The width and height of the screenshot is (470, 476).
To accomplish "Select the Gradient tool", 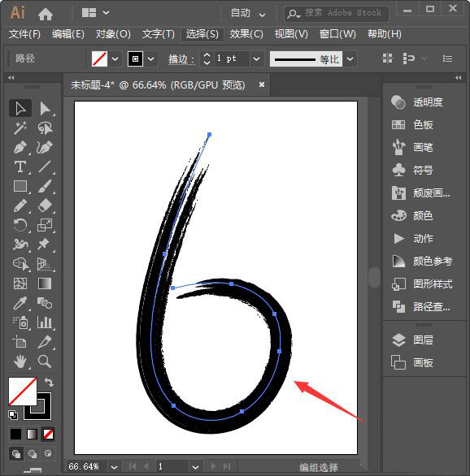I will [x=45, y=283].
